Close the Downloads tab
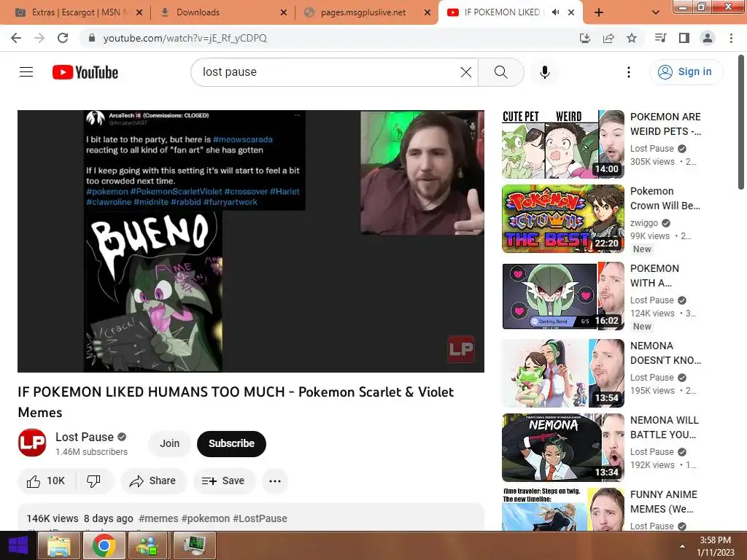747x560 pixels. [x=284, y=12]
